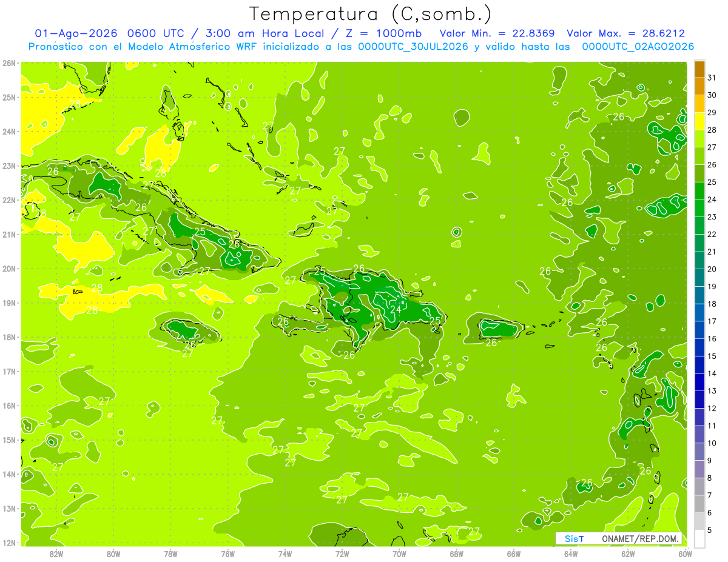The width and height of the screenshot is (728, 562).
Task: Click the "12N" latitude axis label
Action: pos(8,543)
